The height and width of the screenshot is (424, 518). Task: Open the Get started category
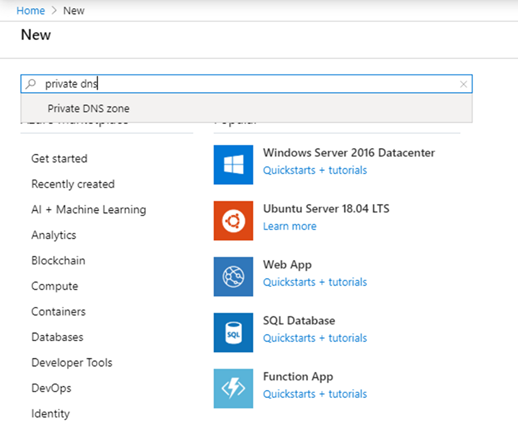point(59,158)
